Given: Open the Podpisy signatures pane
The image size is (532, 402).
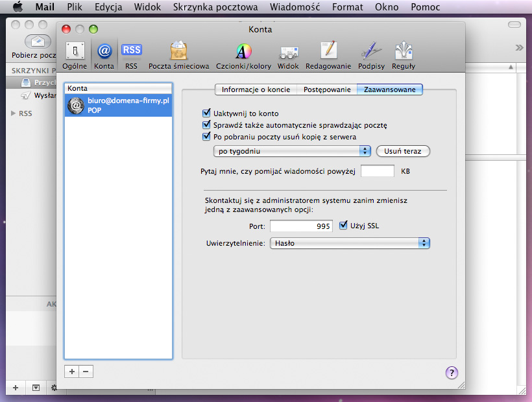Looking at the screenshot, I should tap(371, 55).
